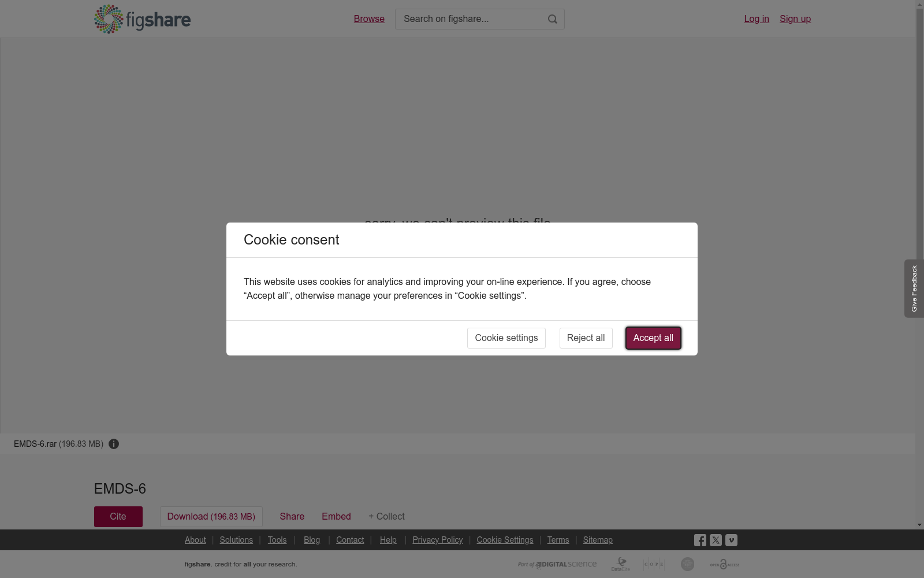Click the Cite button
The image size is (924, 578).
[x=118, y=517]
